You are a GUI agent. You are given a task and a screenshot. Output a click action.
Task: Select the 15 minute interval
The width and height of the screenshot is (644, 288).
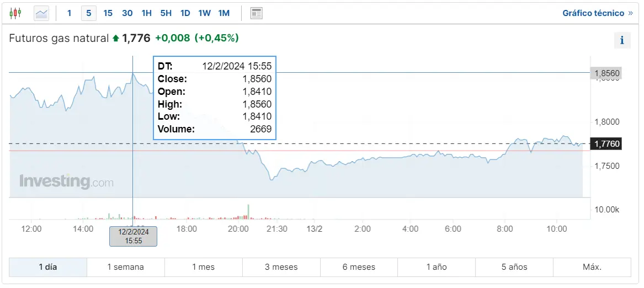coord(108,13)
